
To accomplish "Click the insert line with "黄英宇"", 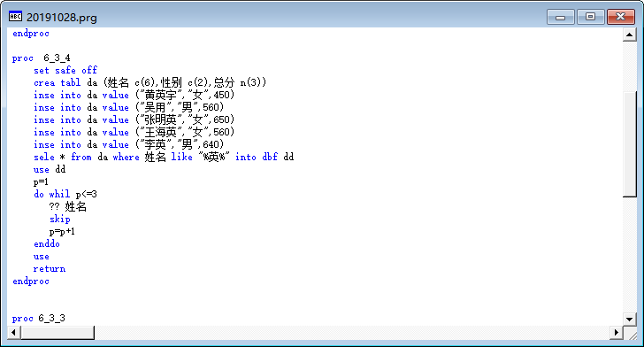I will 134,95.
